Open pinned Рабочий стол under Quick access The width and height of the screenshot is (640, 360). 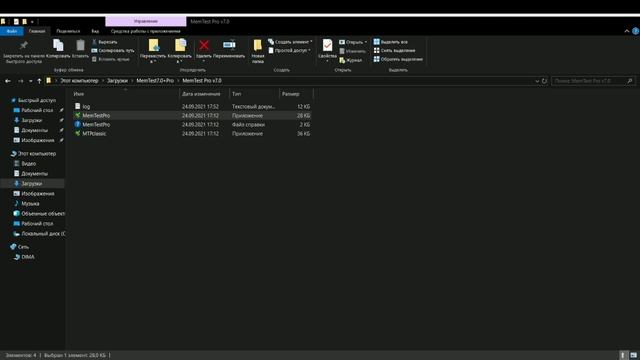tap(37, 110)
